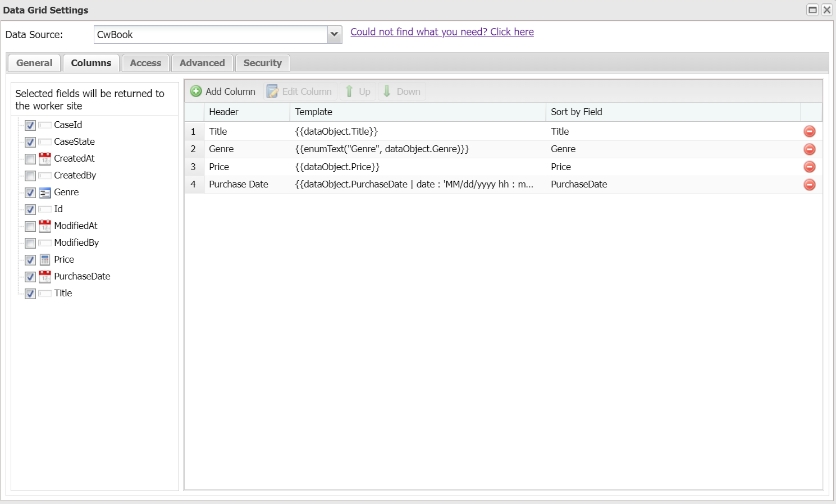Viewport: 836px width, 504px height.
Task: Click the calendar icon beside PurchaseDate field
Action: coord(44,276)
